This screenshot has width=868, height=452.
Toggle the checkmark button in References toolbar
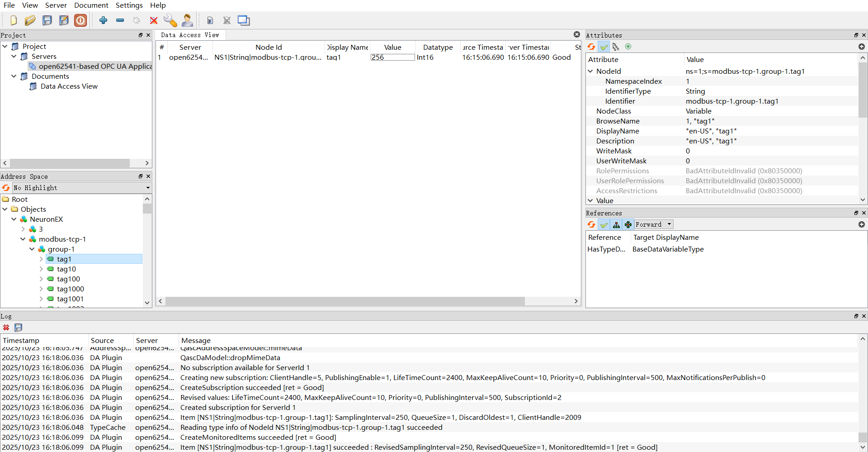point(604,224)
